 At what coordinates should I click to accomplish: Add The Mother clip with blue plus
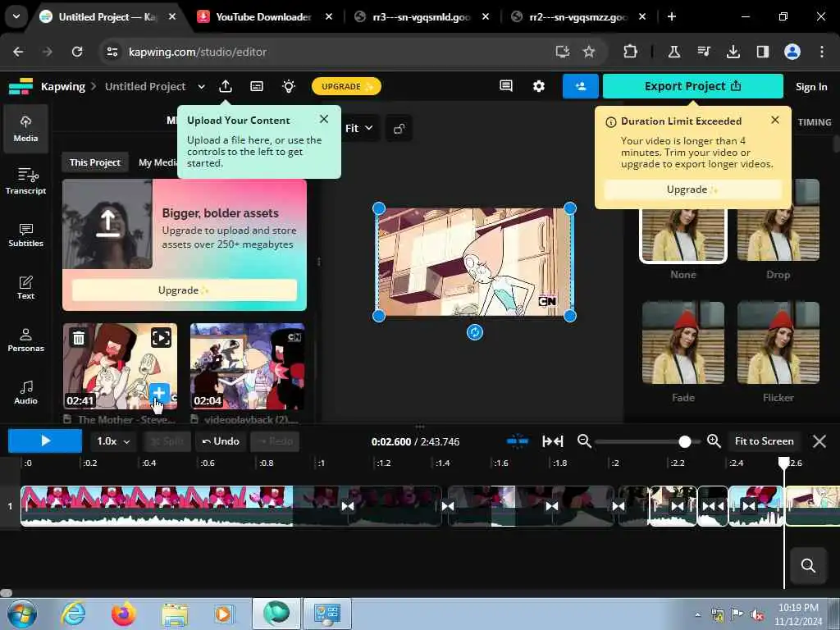[158, 393]
